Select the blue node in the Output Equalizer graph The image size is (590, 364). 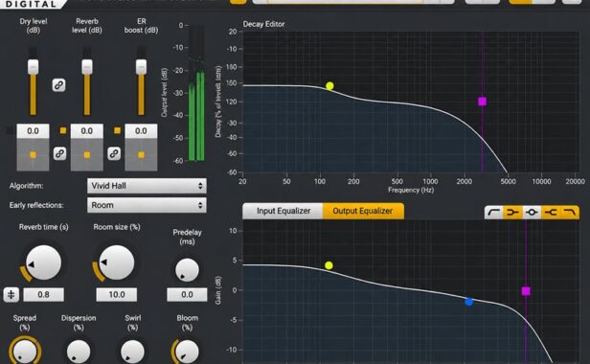point(469,302)
